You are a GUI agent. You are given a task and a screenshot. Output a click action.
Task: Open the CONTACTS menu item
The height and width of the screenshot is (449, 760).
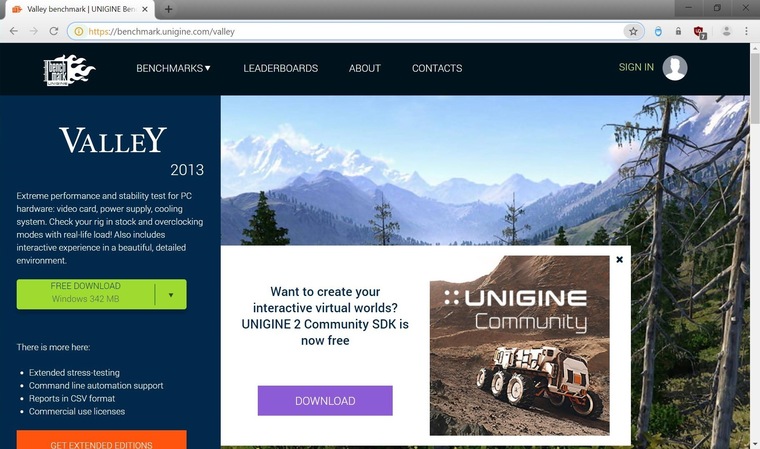[x=437, y=68]
